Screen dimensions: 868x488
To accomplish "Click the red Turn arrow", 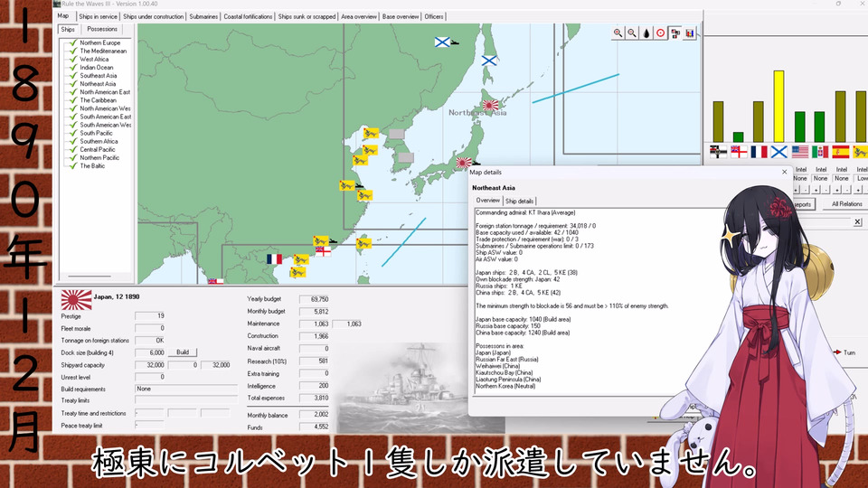I will point(837,352).
